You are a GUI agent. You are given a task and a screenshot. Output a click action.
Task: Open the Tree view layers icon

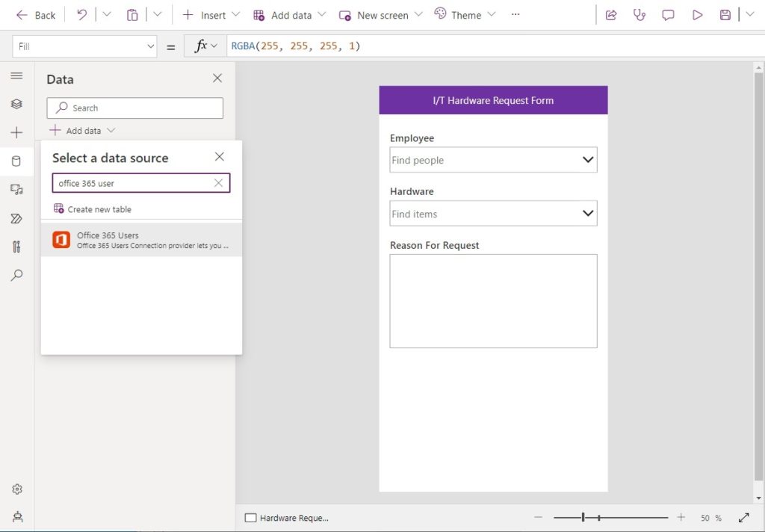click(16, 104)
